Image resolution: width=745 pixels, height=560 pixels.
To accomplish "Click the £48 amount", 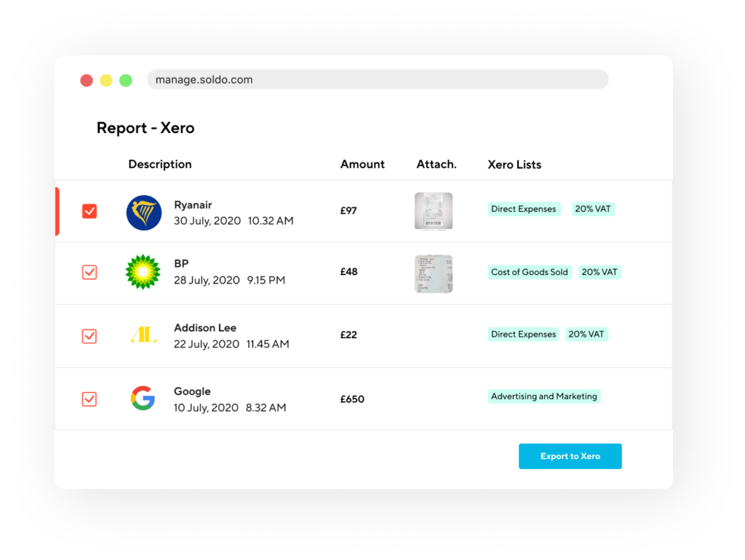I will click(348, 272).
